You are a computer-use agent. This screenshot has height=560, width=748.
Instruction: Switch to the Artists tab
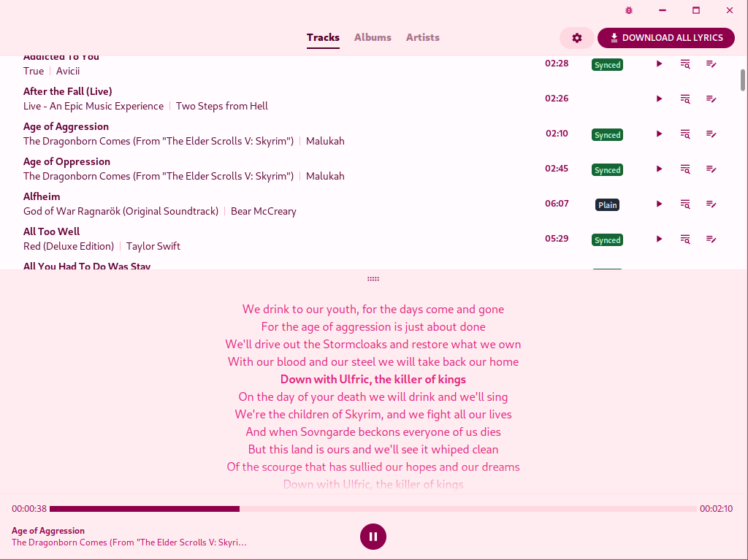point(422,37)
